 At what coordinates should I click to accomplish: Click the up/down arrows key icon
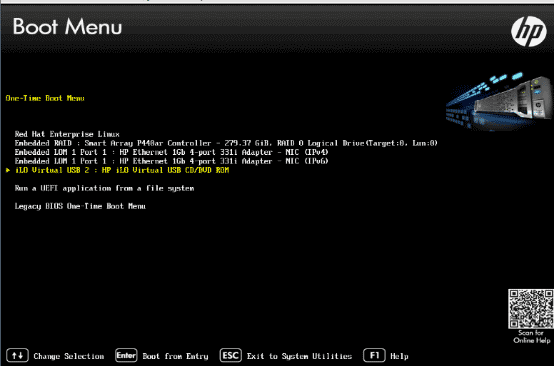tap(17, 355)
